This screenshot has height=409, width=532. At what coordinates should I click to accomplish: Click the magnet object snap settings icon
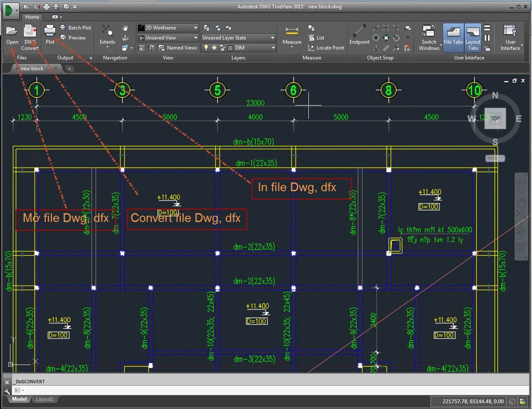click(x=407, y=48)
